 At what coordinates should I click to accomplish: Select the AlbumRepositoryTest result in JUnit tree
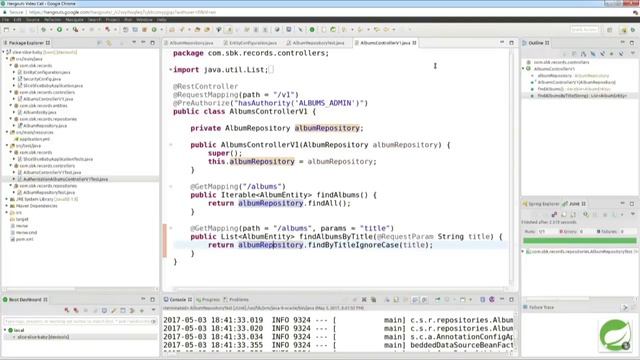(581, 252)
